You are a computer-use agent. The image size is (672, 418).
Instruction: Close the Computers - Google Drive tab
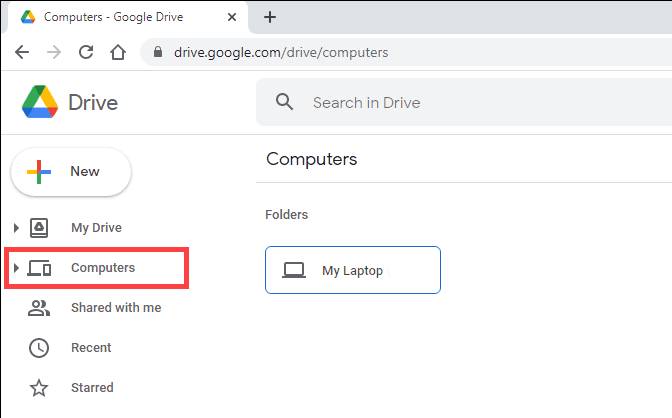pos(232,17)
